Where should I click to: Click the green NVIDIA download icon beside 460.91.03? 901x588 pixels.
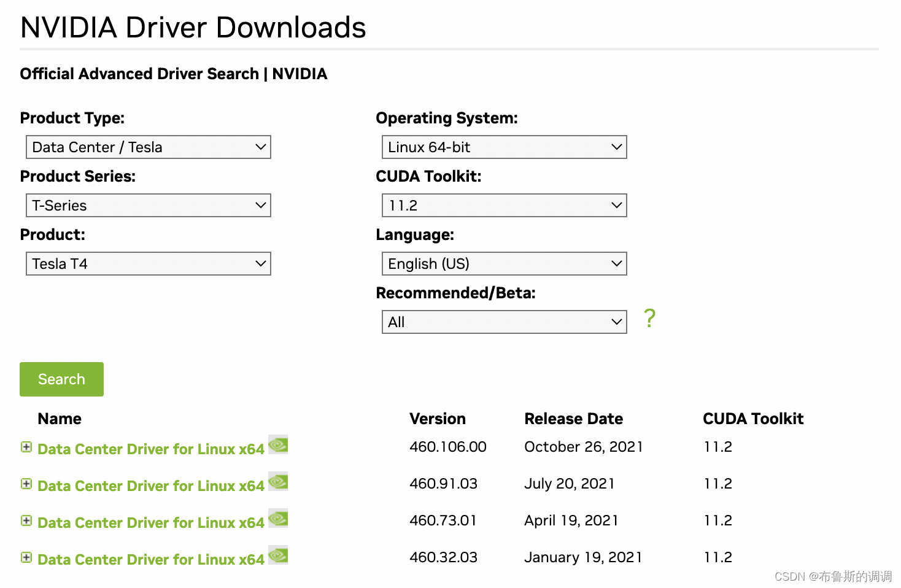tap(278, 482)
